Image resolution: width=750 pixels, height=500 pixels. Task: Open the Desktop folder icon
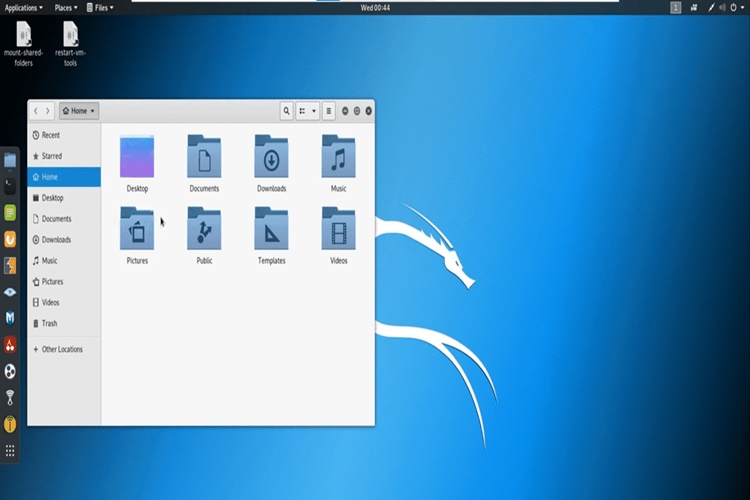pyautogui.click(x=137, y=157)
